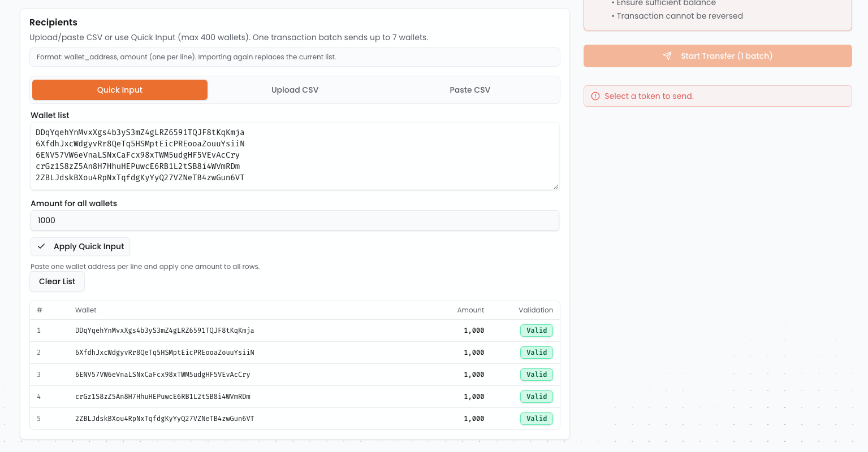The height and width of the screenshot is (452, 868).
Task: Click the Valid badge in row 5
Action: point(536,419)
